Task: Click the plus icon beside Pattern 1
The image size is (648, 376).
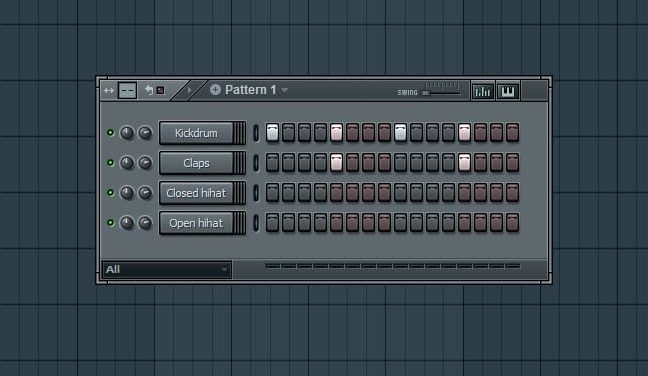Action: point(215,89)
